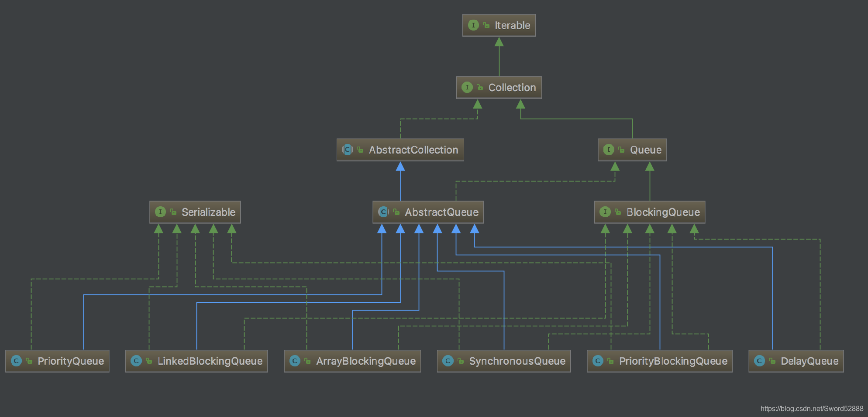Click the class icon on PriorityQueue node
The image size is (868, 417).
tap(16, 361)
